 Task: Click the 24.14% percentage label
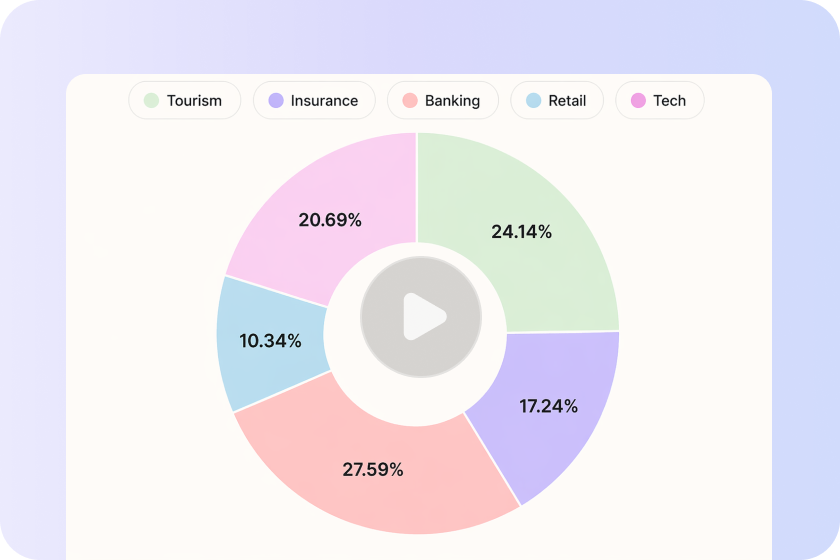click(x=521, y=232)
